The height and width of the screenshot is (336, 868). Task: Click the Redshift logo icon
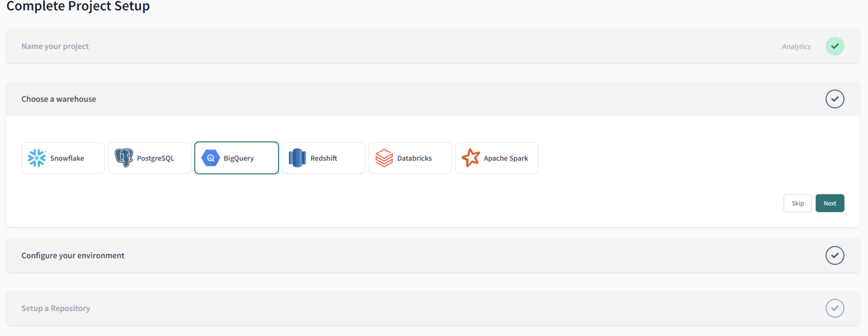297,158
